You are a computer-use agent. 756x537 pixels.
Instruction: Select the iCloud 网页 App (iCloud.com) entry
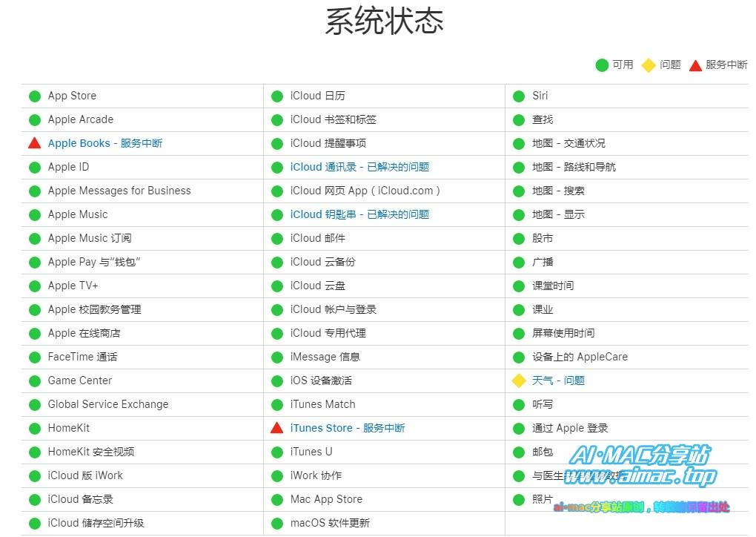coord(365,191)
